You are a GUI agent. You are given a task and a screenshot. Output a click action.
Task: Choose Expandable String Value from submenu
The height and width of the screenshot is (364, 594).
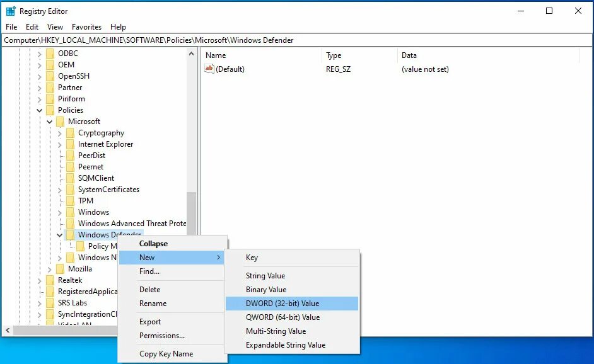(x=292, y=345)
